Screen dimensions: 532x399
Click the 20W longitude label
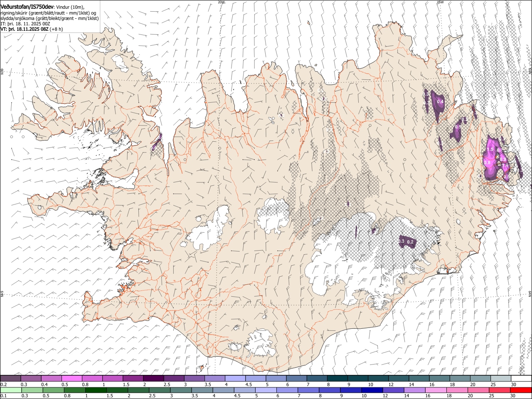(221, 2)
